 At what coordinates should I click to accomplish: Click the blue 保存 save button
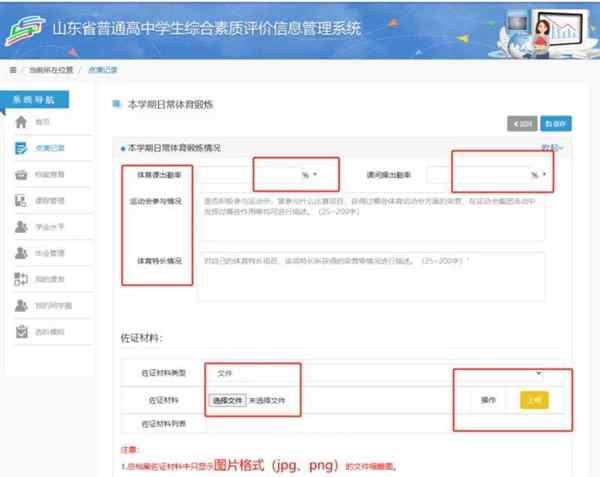pyautogui.click(x=556, y=124)
